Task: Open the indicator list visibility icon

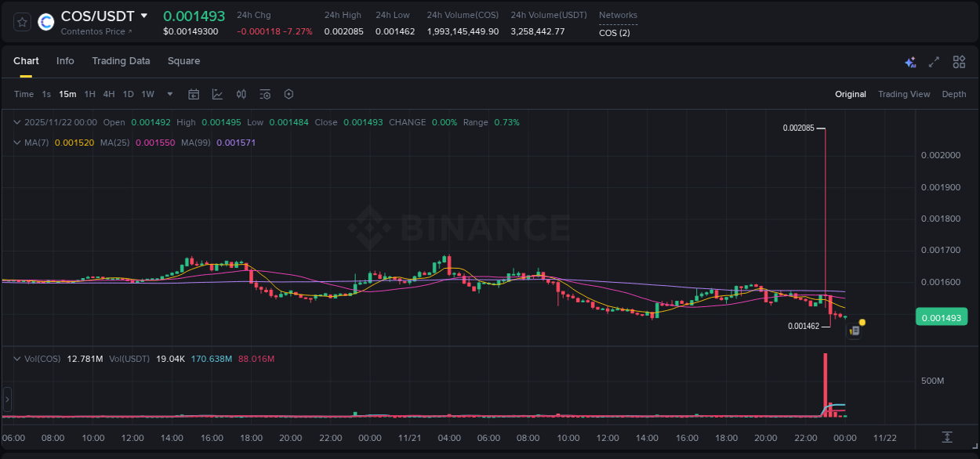Action: click(264, 94)
